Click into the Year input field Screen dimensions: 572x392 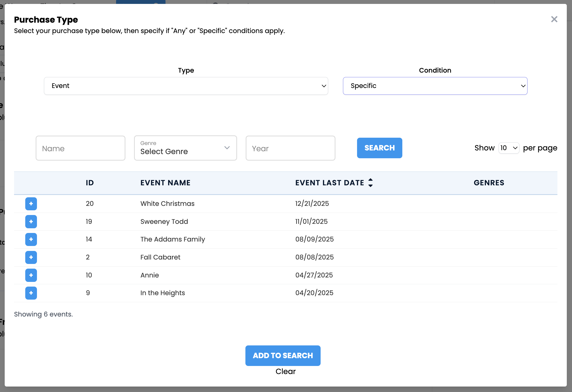[290, 148]
